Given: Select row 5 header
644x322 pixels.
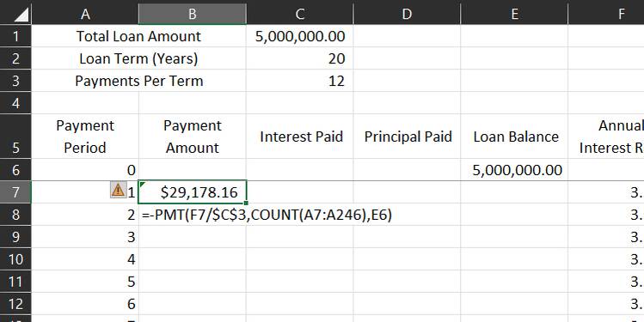Looking at the screenshot, I should [x=15, y=137].
